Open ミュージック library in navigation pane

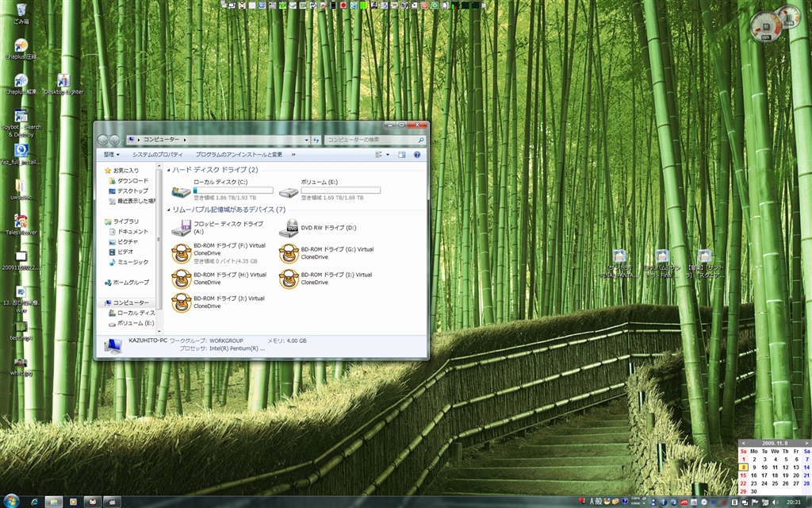[x=128, y=262]
